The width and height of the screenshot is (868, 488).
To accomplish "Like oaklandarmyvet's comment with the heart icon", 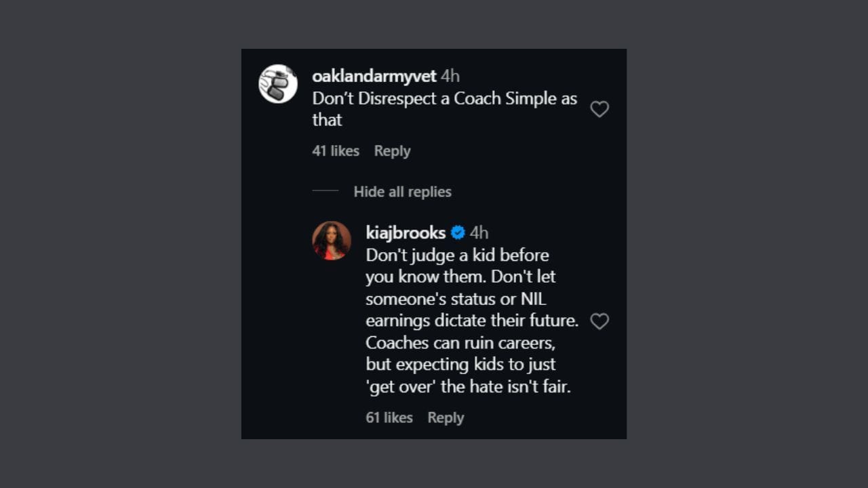I will [x=599, y=109].
